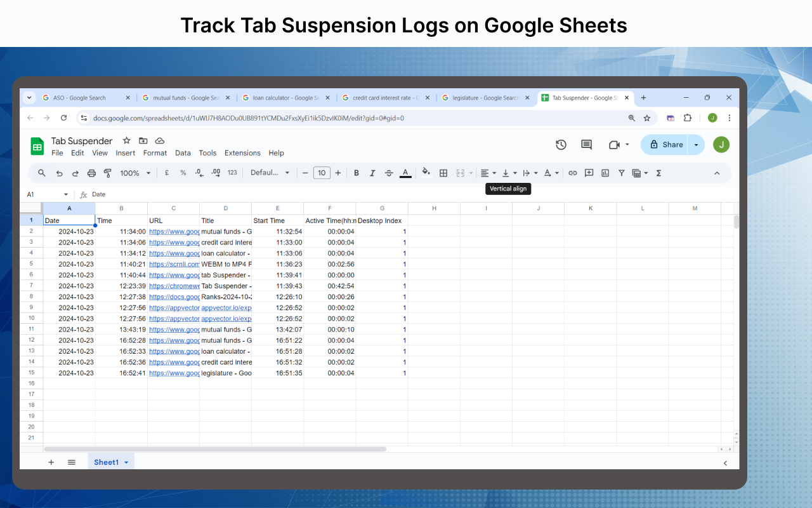
Task: Hide the menus with the chevron
Action: coord(717,173)
